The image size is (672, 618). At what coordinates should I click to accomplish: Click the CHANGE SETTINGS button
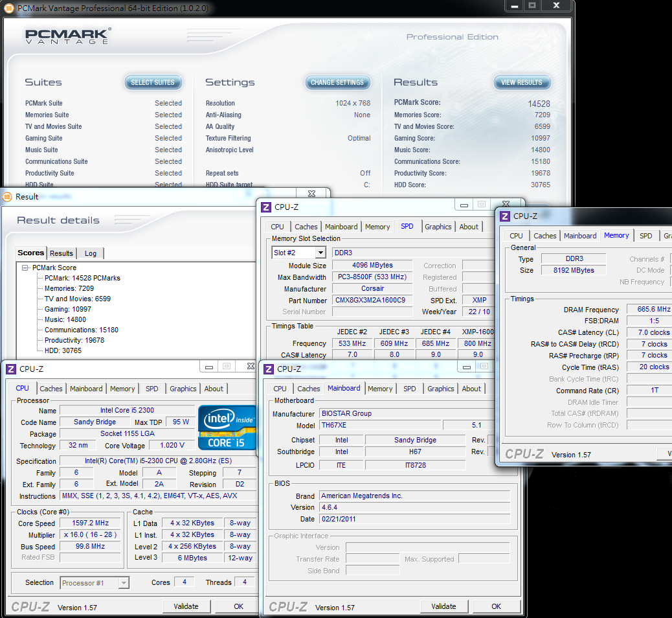click(x=337, y=82)
